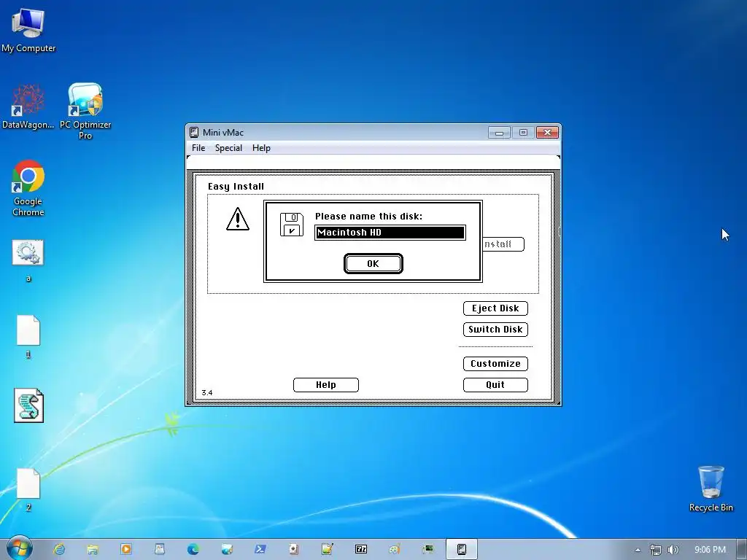The width and height of the screenshot is (747, 560).
Task: Open PowerShell from taskbar
Action: [260, 549]
